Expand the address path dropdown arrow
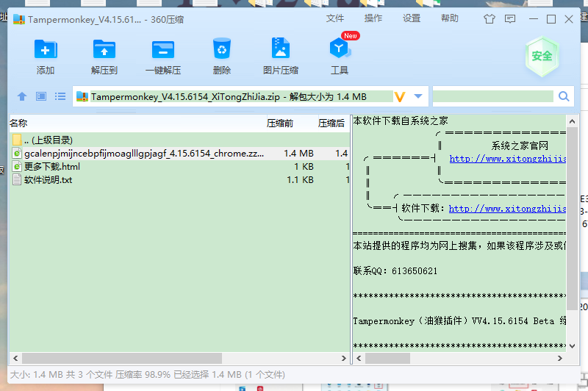Viewport: 588px width, 391px height. 418,96
